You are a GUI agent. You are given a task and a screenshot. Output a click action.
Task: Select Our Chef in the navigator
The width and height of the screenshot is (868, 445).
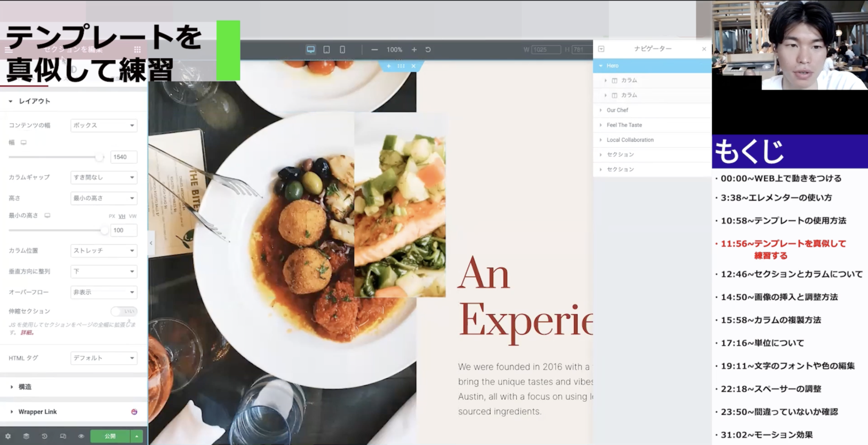point(652,110)
